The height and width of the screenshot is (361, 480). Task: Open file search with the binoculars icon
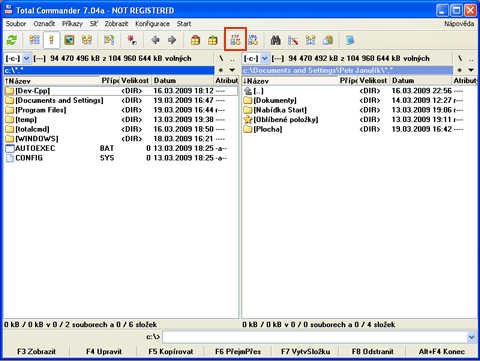pyautogui.click(x=275, y=40)
